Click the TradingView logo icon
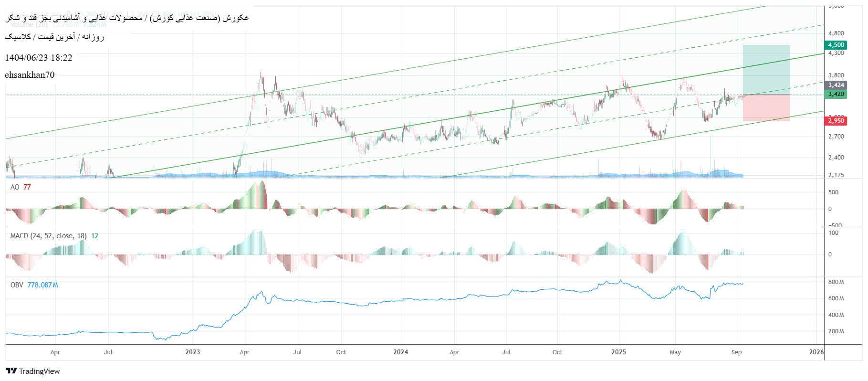868x381 pixels. [x=11, y=371]
